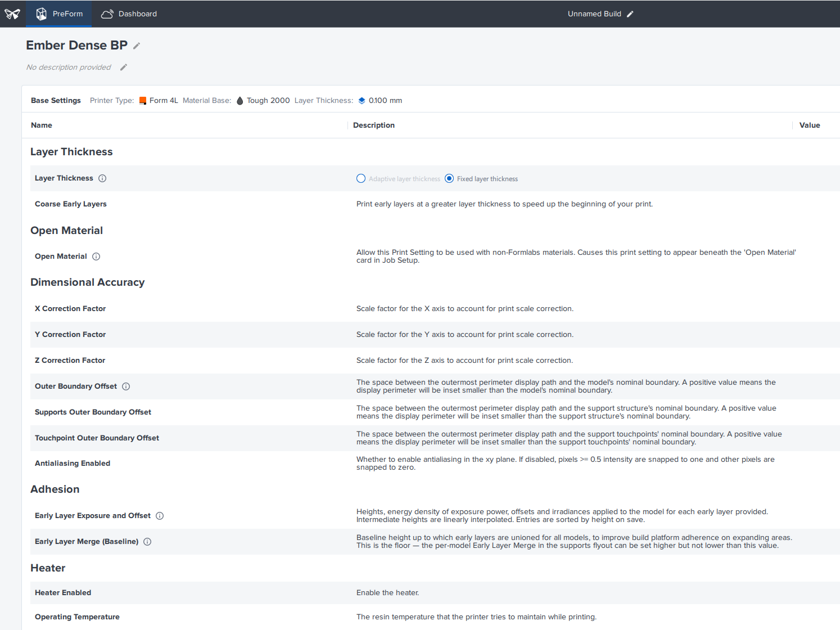Screen dimensions: 840x630
Task: Click the Adhesion section heading
Action: click(x=55, y=489)
